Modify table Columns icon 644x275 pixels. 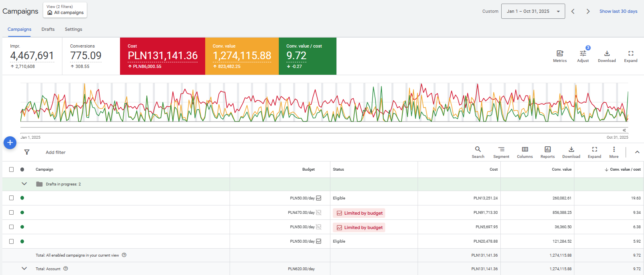click(x=525, y=149)
